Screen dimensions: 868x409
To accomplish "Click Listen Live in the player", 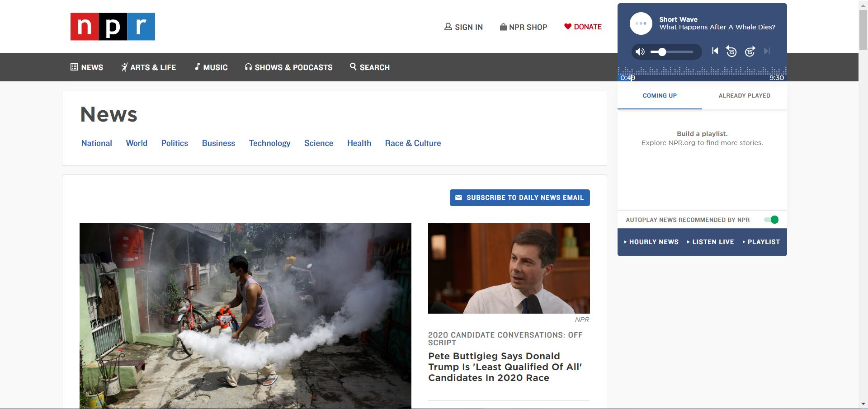I will coord(710,242).
